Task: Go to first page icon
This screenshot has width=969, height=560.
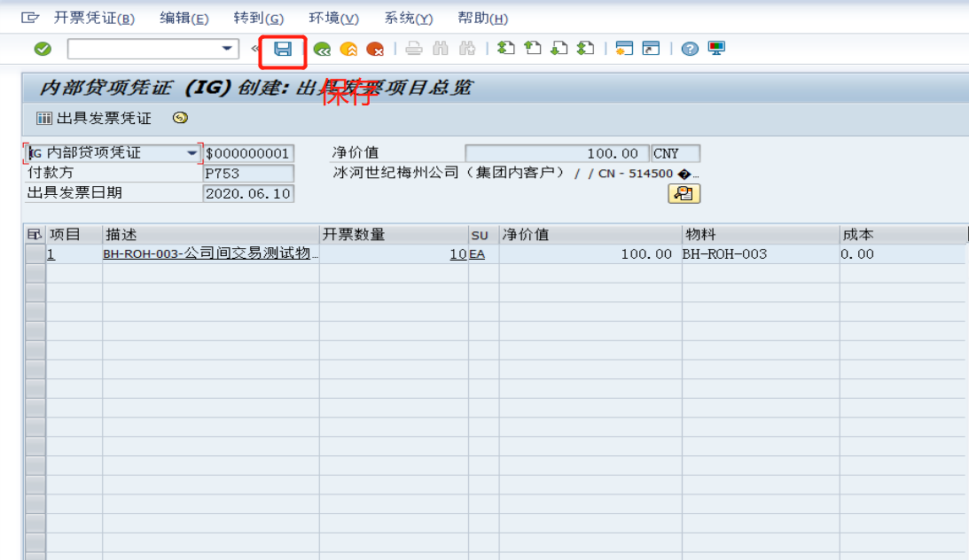Action: (506, 48)
